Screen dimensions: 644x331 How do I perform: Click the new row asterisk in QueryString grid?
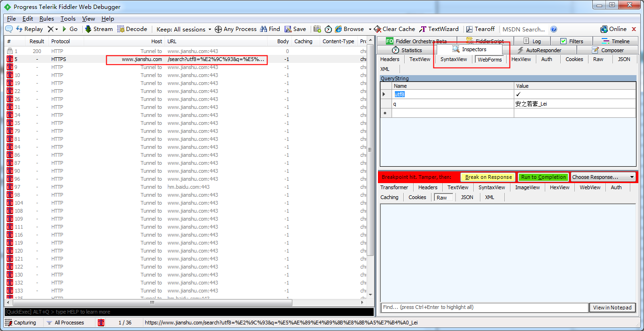386,113
